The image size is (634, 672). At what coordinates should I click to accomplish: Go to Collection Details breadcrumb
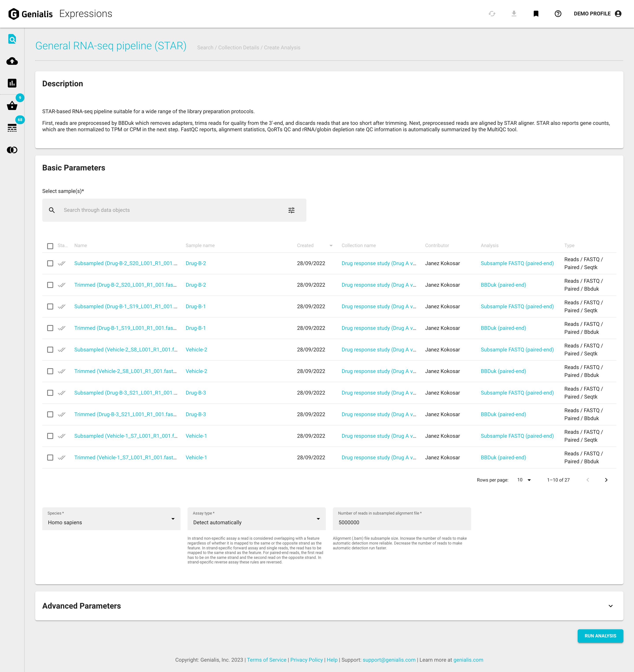238,48
